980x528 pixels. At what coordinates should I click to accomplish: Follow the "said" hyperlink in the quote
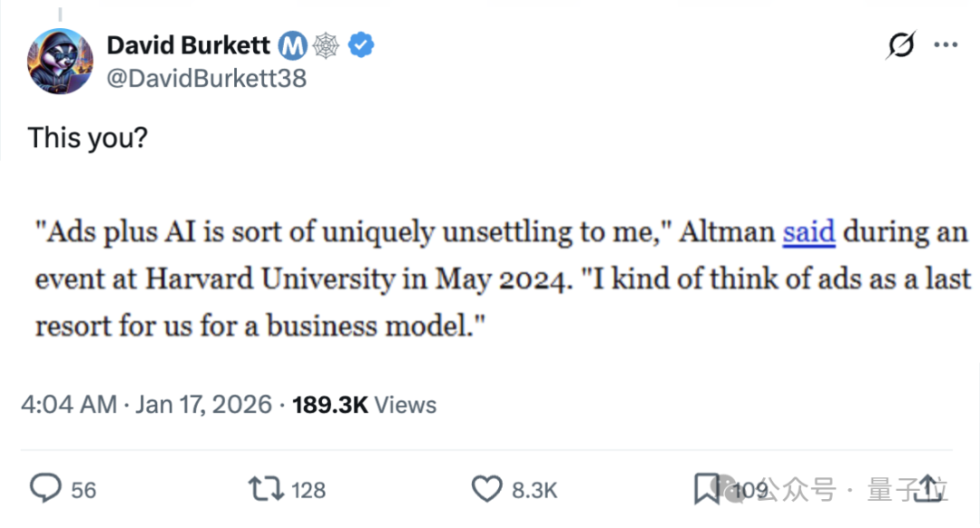click(x=808, y=232)
